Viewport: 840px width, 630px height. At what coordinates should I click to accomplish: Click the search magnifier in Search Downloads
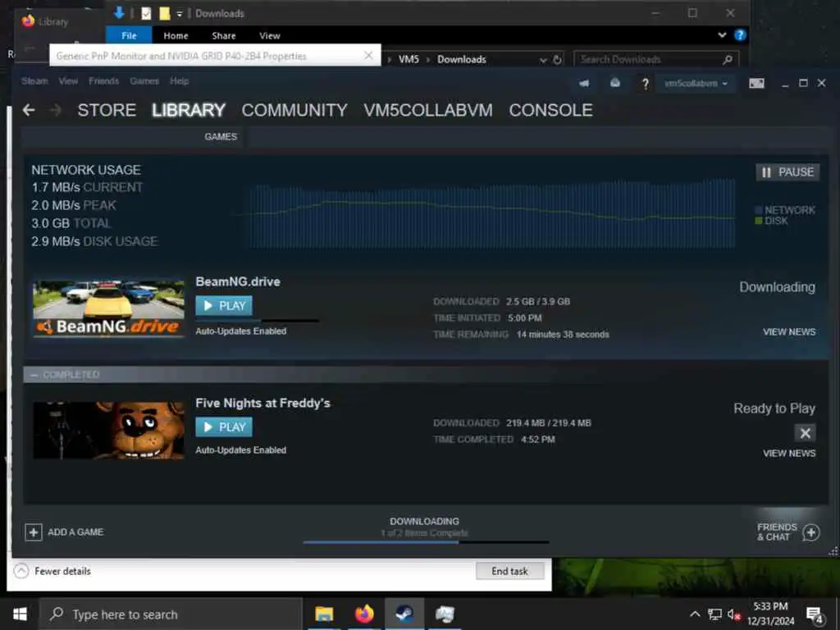pos(727,59)
